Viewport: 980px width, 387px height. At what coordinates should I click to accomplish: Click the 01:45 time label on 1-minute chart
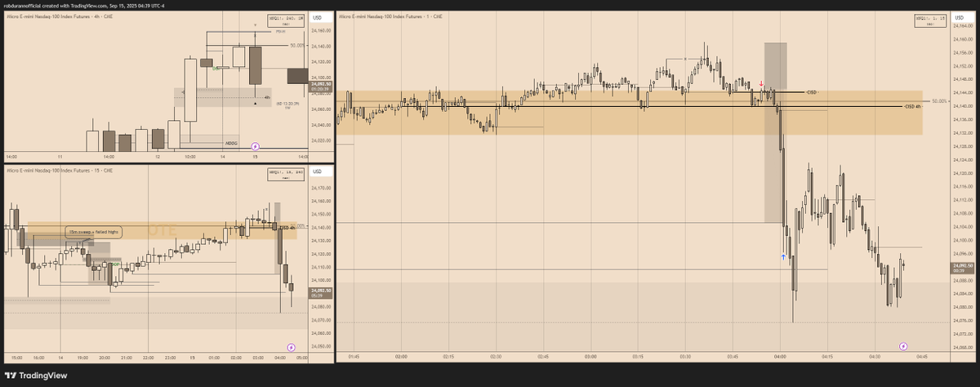354,357
